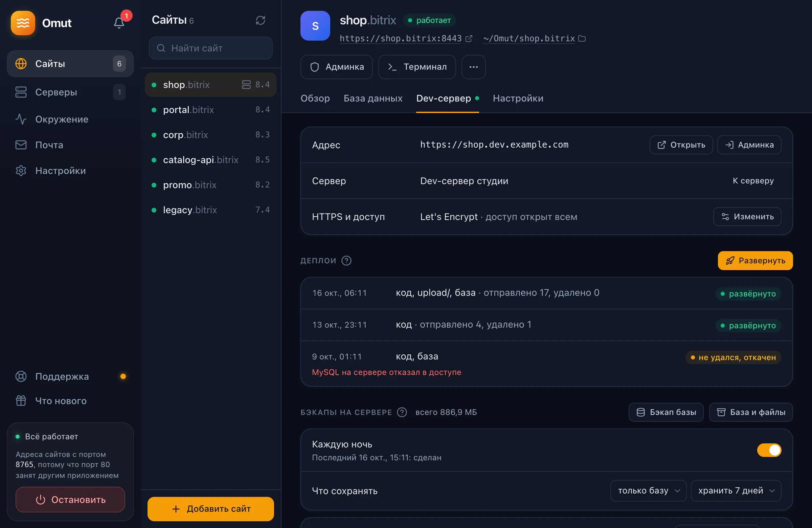Open Окружение in the sidebar
The height and width of the screenshot is (528, 812).
(x=70, y=119)
